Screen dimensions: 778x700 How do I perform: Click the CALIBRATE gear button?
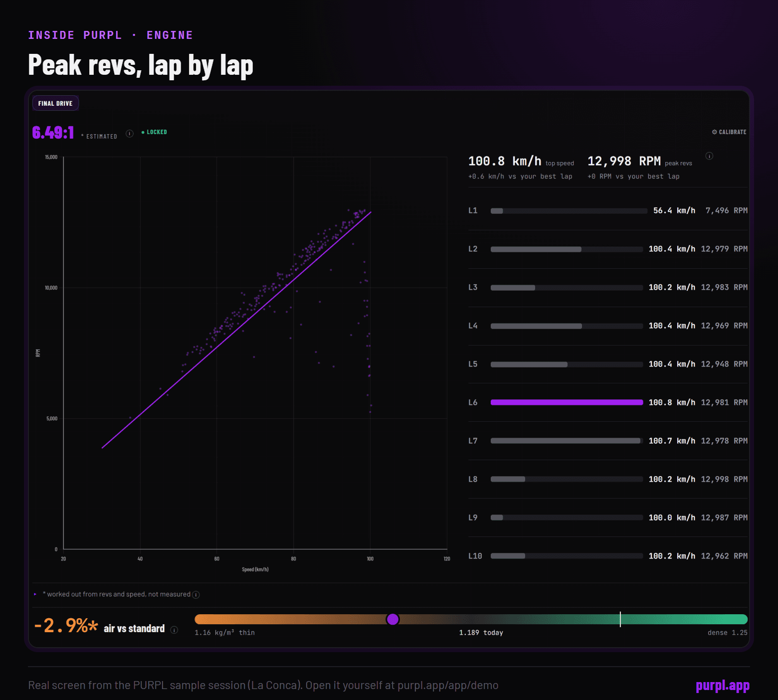point(729,132)
